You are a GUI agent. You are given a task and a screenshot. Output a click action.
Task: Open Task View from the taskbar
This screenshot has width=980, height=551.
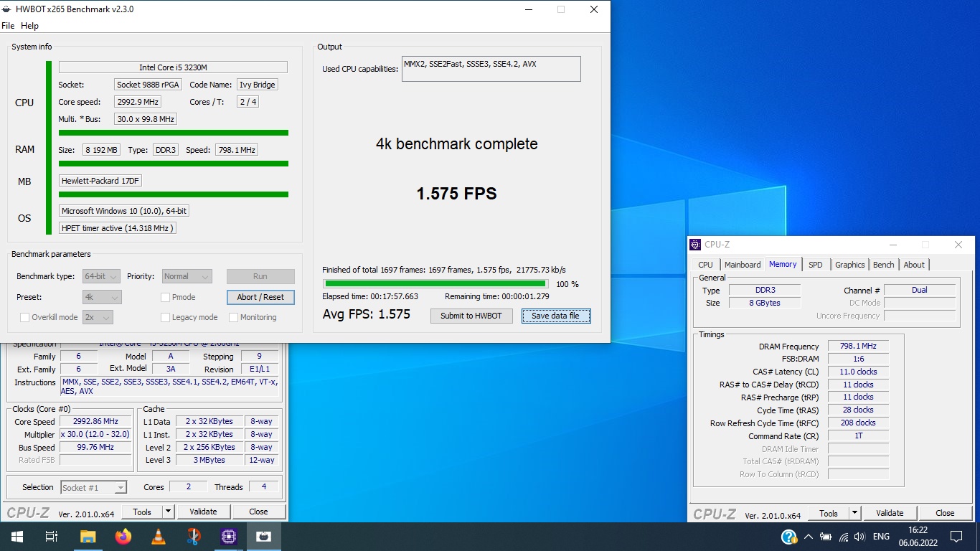51,536
